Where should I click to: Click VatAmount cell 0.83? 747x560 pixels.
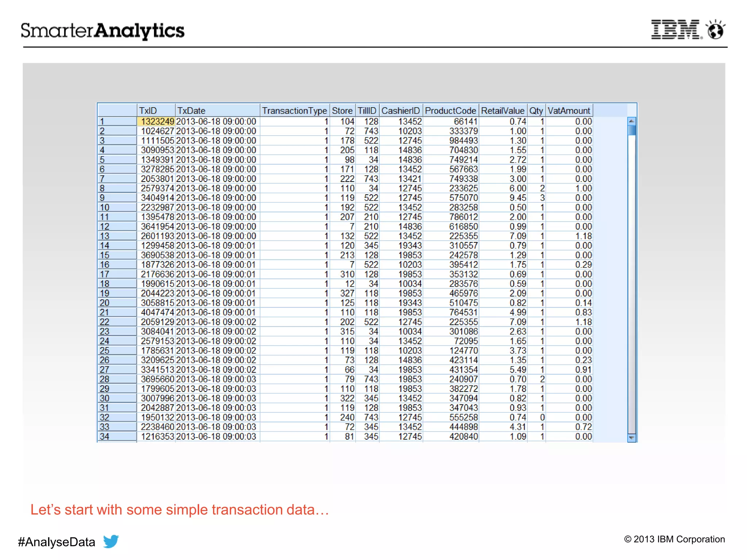pos(569,312)
